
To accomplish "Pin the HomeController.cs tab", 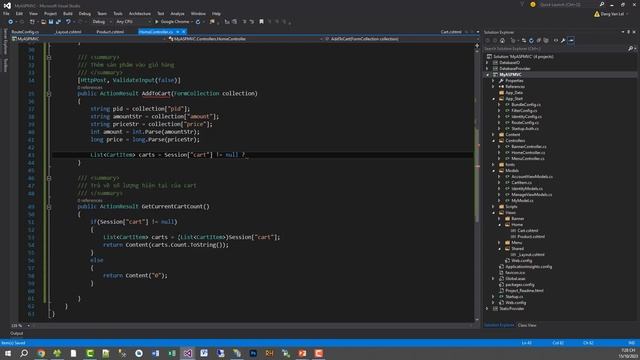I will coord(178,32).
